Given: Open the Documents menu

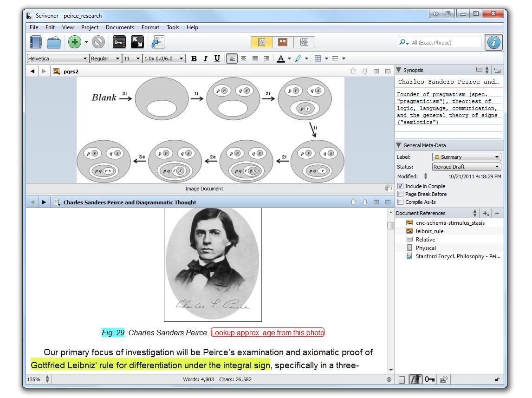Looking at the screenshot, I should pyautogui.click(x=120, y=27).
